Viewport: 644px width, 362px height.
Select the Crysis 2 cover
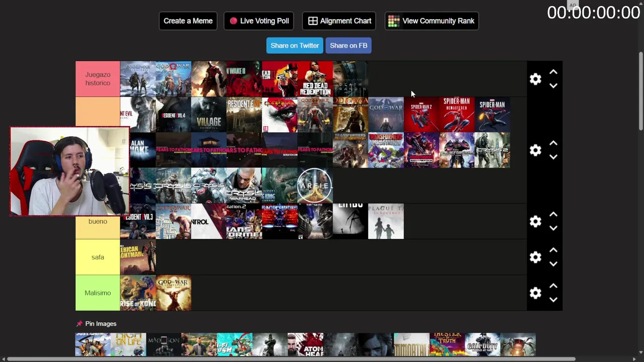click(x=492, y=150)
